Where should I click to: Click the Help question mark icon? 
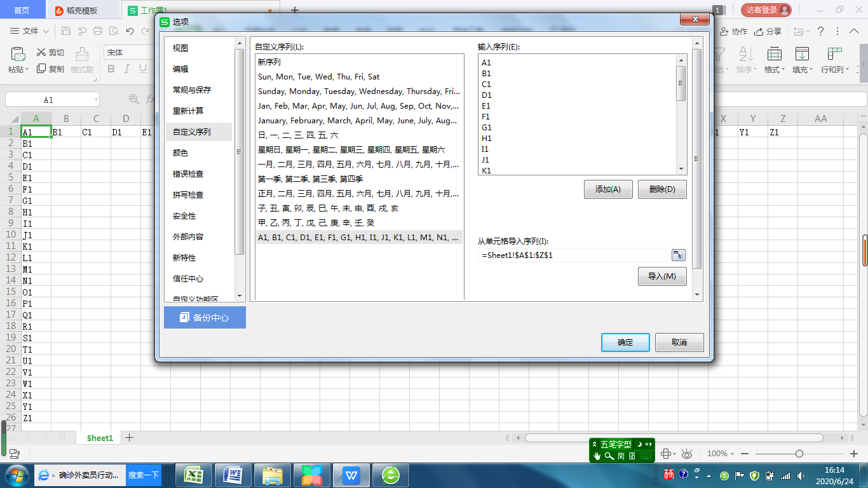point(820,31)
